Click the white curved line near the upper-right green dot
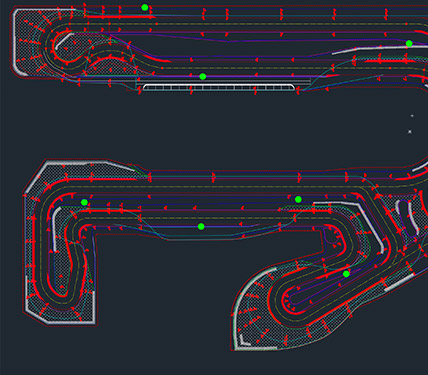 370,50
